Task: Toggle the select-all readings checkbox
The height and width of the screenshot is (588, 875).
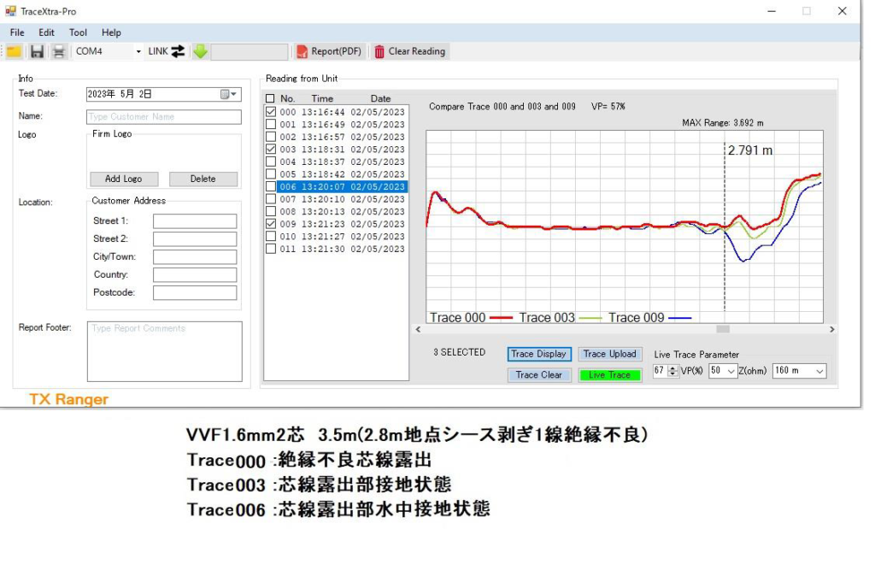Action: 271,98
